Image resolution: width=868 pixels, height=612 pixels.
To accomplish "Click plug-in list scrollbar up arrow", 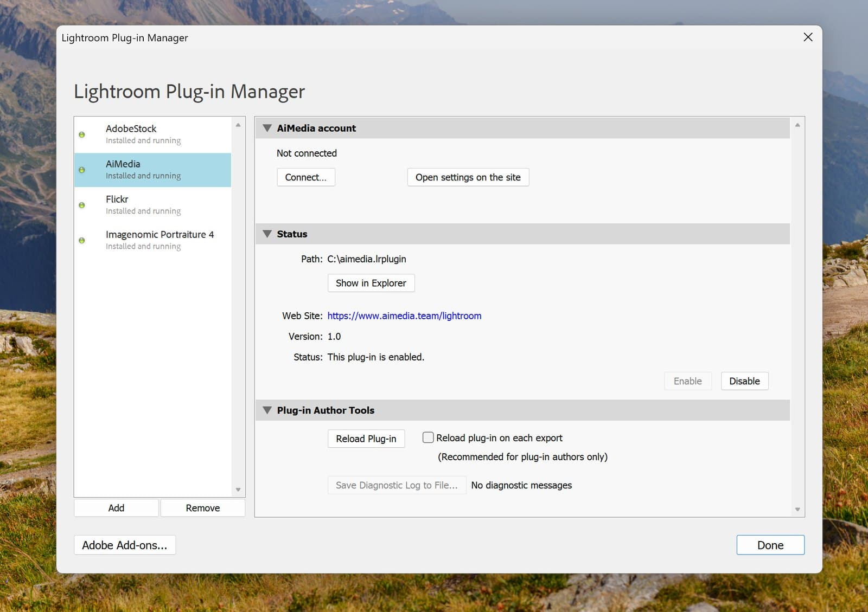I will coord(238,125).
